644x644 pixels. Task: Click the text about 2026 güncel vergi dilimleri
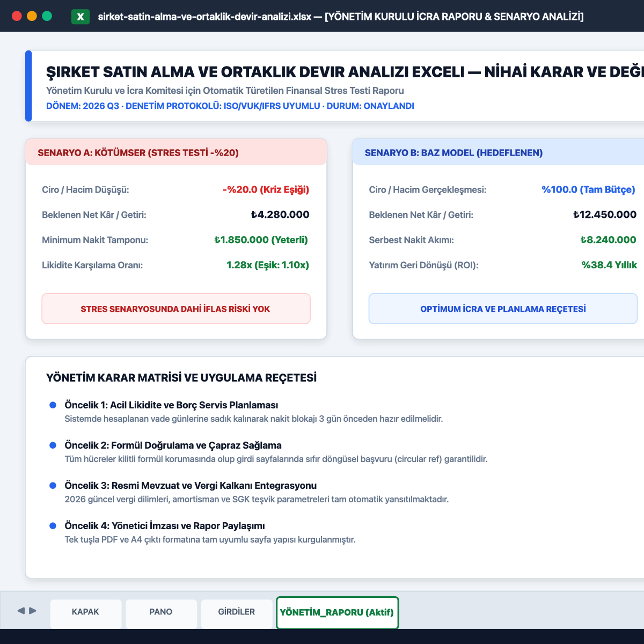(257, 500)
